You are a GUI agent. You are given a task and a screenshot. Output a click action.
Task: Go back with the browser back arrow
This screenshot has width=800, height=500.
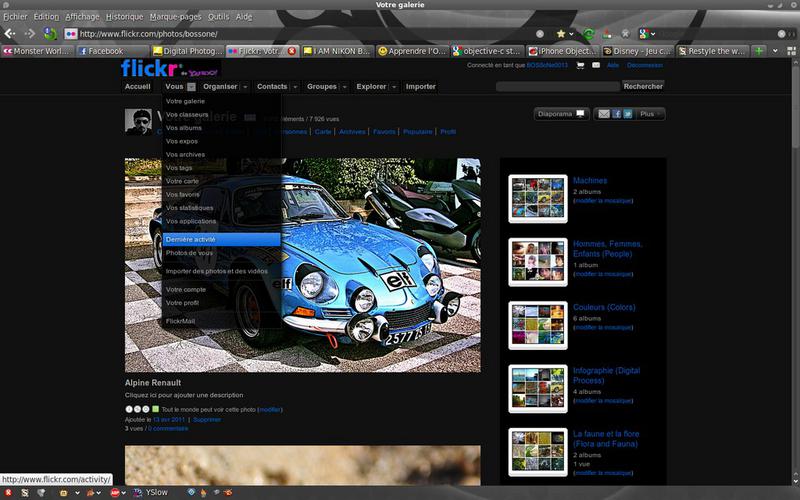tap(10, 34)
